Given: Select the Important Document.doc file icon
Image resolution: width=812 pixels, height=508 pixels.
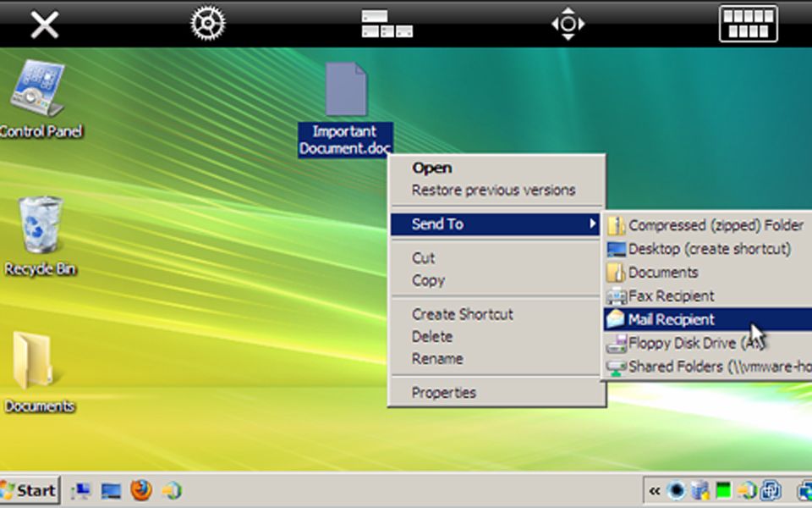Looking at the screenshot, I should click(x=345, y=110).
